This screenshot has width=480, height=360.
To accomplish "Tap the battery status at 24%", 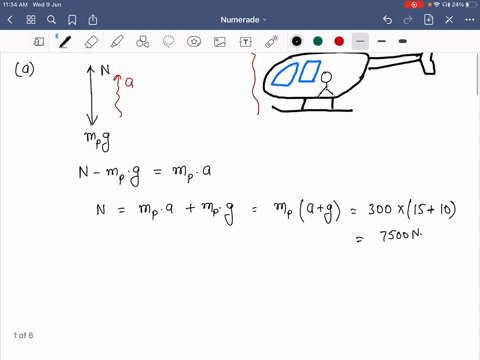I will (465, 5).
